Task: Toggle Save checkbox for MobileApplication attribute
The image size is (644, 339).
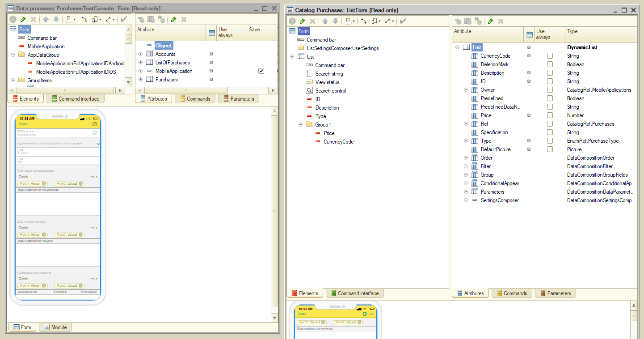Action: click(261, 71)
